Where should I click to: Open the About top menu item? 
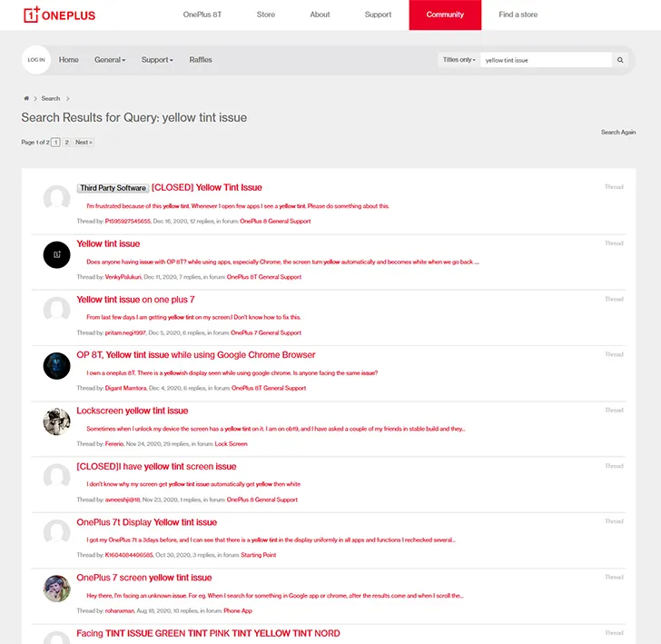click(320, 15)
